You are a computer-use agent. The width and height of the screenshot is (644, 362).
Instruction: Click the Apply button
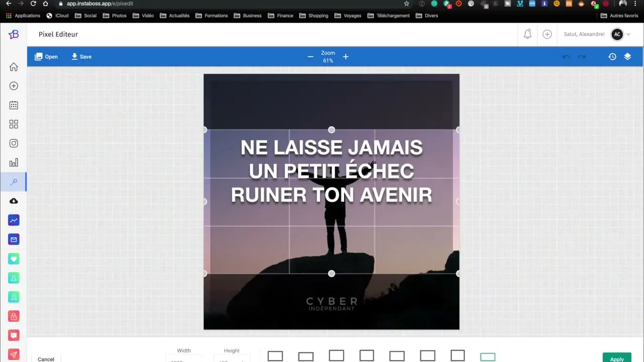point(617,358)
